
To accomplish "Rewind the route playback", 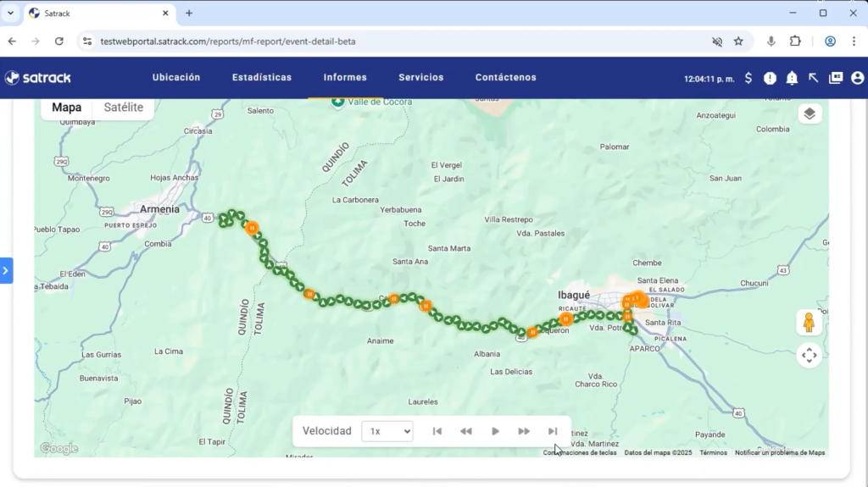I will click(x=465, y=431).
